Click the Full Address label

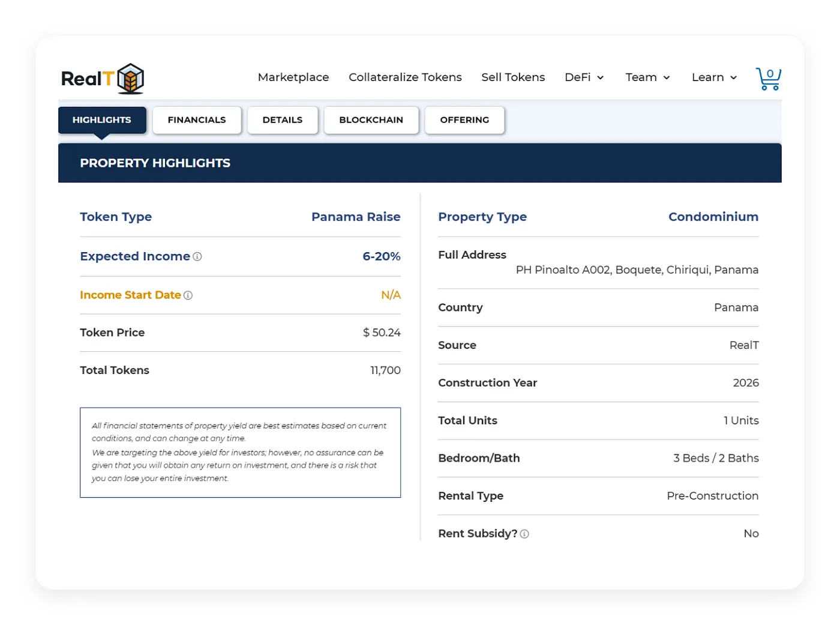472,255
